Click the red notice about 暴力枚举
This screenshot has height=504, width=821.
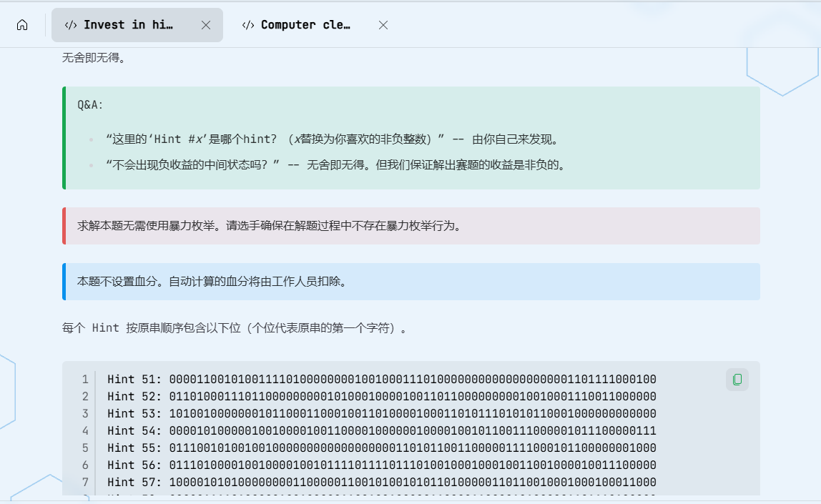click(x=411, y=226)
